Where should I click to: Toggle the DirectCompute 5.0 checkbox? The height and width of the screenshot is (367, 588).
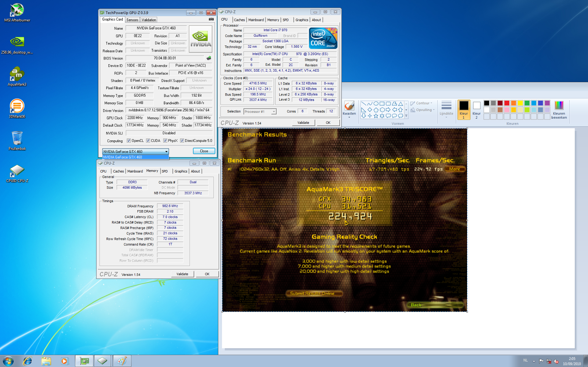(x=182, y=140)
